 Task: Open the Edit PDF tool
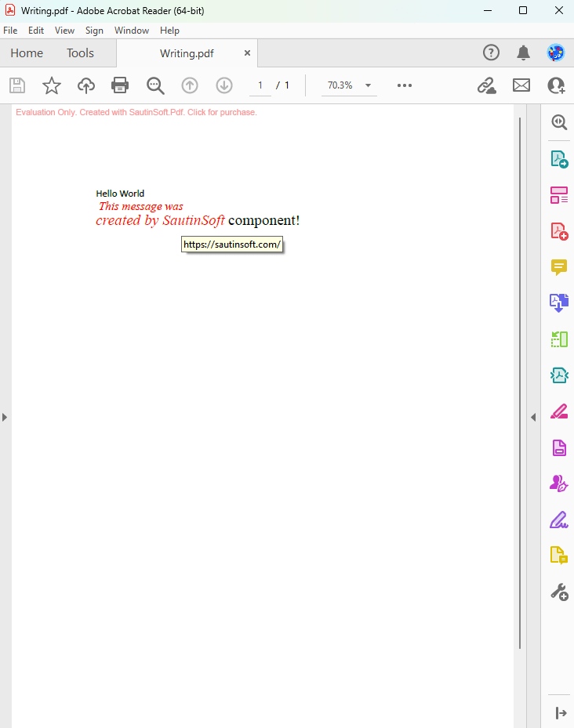pyautogui.click(x=559, y=195)
